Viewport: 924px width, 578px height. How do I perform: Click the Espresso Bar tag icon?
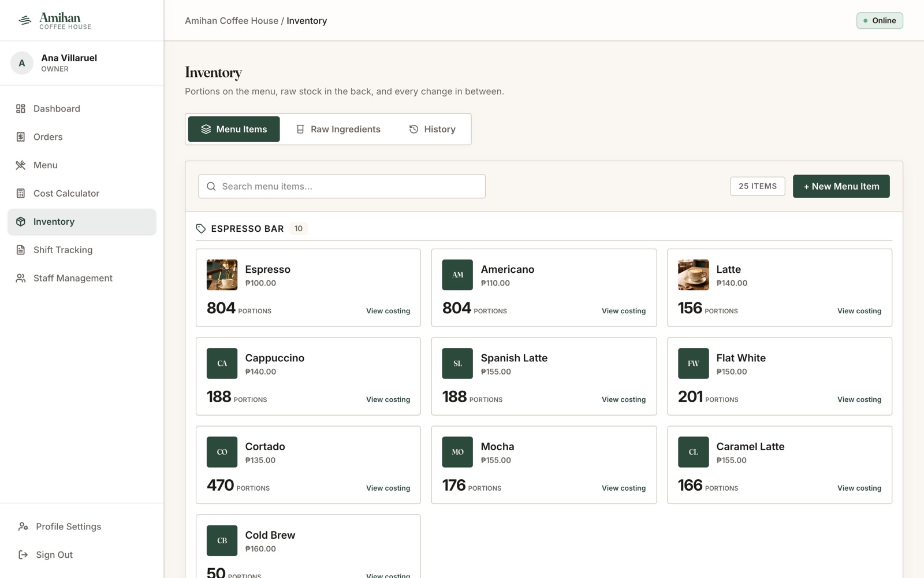(201, 229)
